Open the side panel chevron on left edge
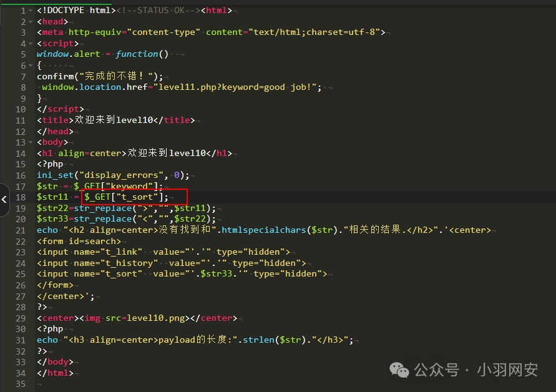The height and width of the screenshot is (392, 556). point(4,199)
